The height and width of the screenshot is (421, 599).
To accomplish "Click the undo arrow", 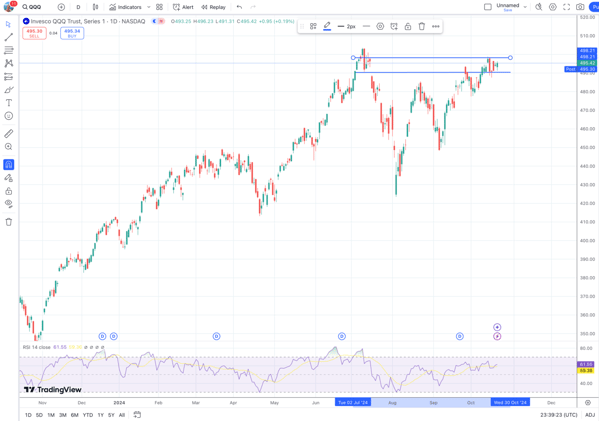I will coord(239,7).
